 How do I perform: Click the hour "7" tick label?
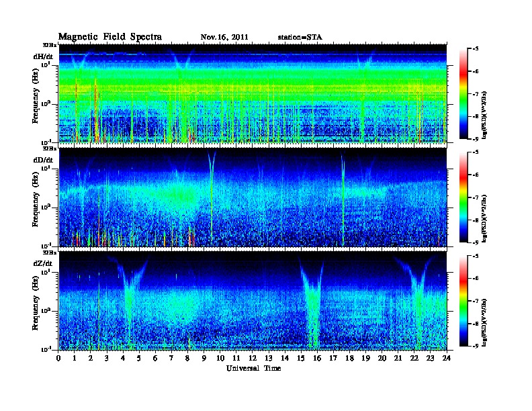tap(172, 359)
